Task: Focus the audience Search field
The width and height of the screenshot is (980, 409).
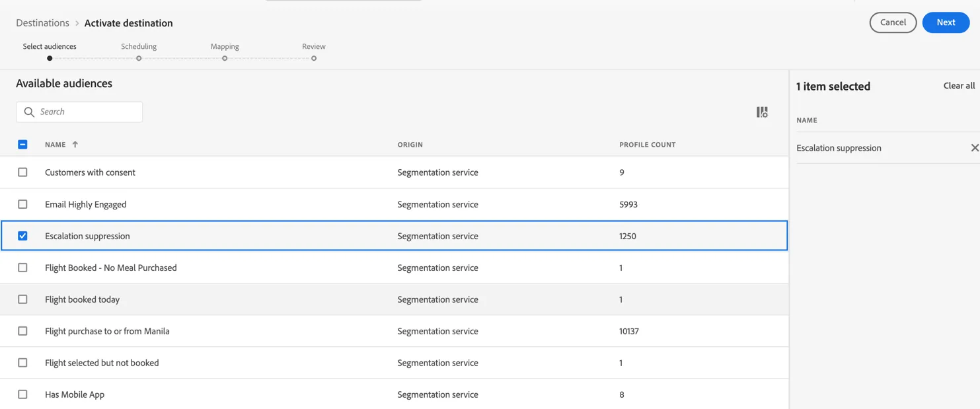Action: [x=79, y=112]
